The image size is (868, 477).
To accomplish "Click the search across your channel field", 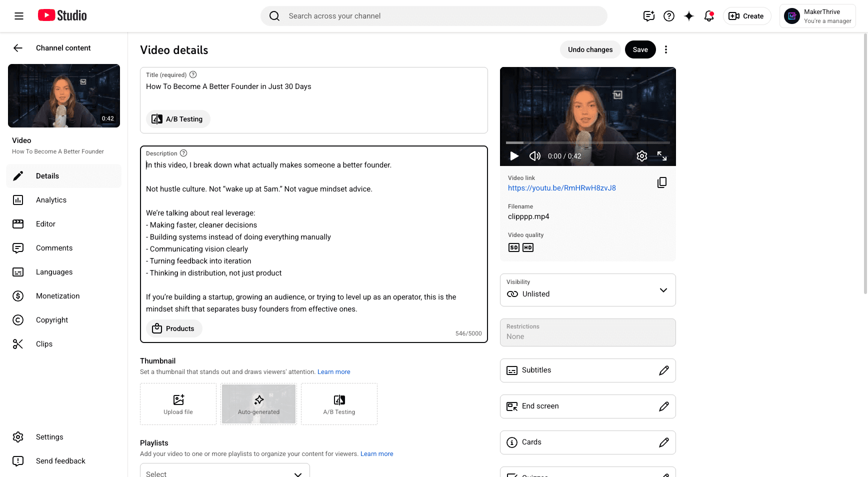I will (434, 16).
